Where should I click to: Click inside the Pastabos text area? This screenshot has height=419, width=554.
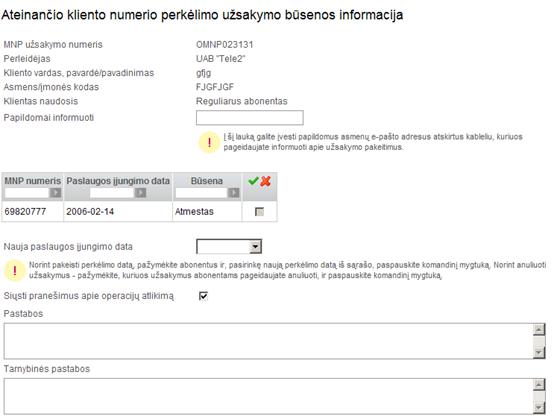click(x=268, y=341)
